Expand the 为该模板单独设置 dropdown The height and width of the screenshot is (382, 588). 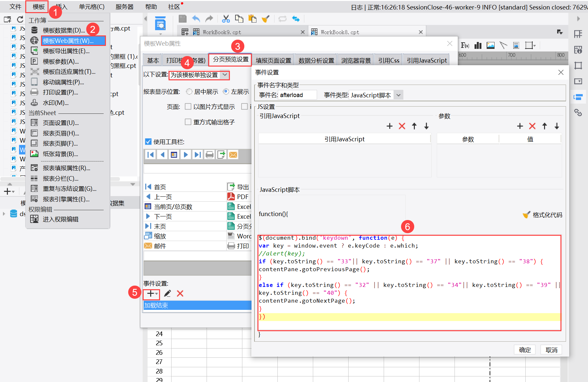(x=225, y=75)
